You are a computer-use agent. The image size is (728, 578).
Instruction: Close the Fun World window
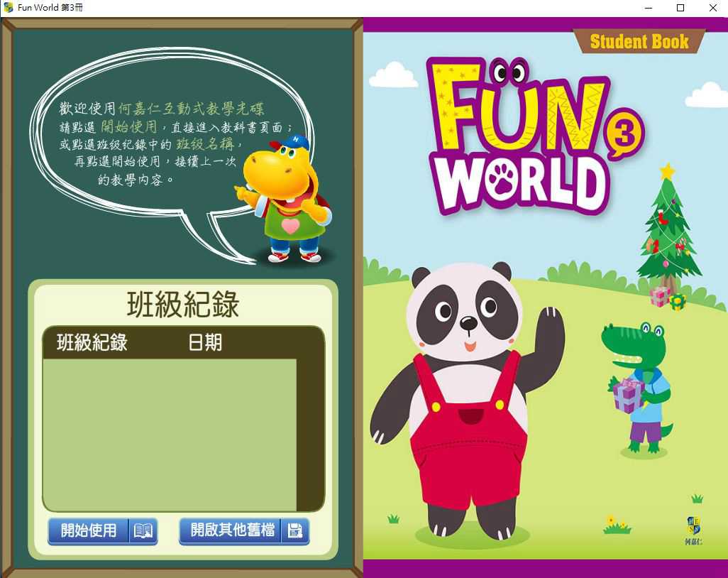click(x=712, y=8)
